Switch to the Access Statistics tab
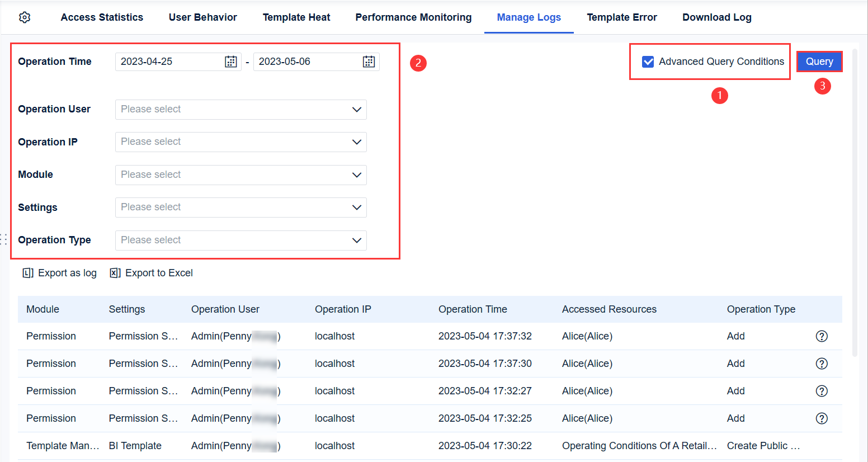The width and height of the screenshot is (868, 462). pos(102,17)
